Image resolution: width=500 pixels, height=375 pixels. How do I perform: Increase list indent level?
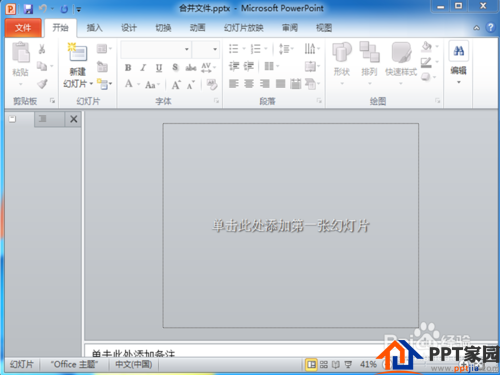click(249, 66)
